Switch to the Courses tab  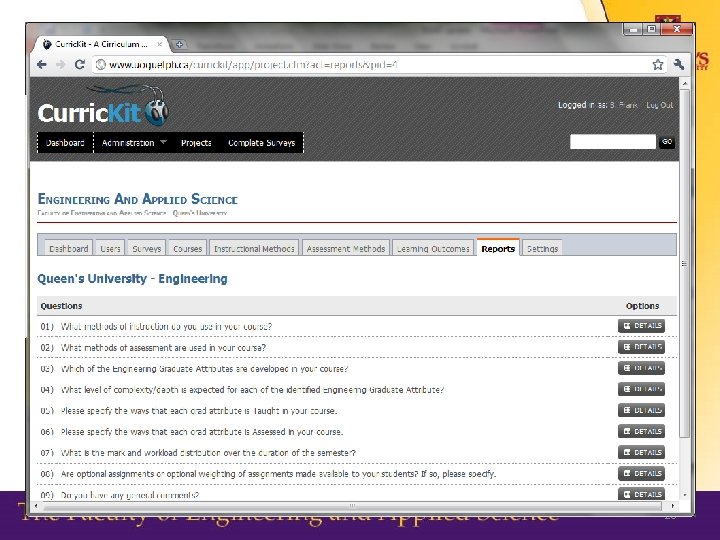click(187, 248)
